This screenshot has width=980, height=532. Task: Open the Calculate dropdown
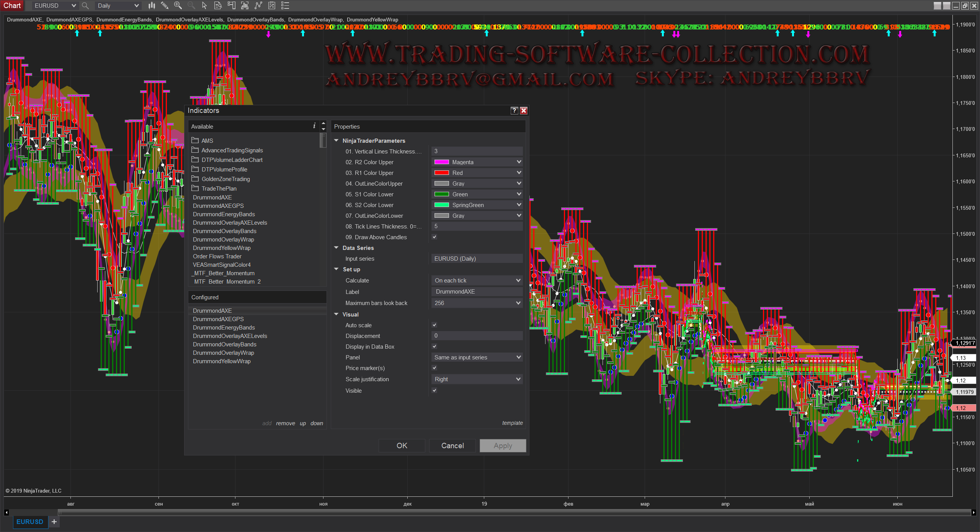pos(477,280)
